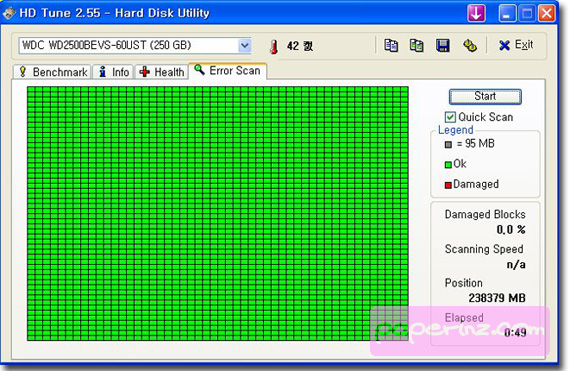Click the red Damaged legend swatch
Screen dimensions: 570x371
(448, 185)
